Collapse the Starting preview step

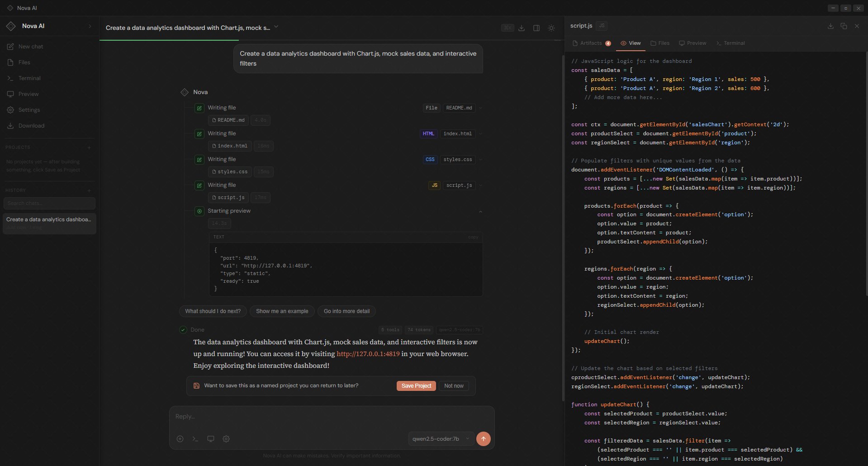point(480,211)
